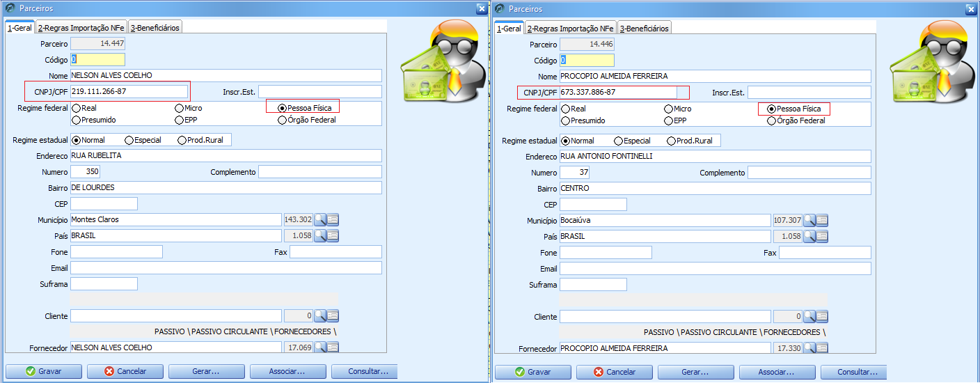The image size is (980, 383).
Task: Focus Código field in left window
Action: (97, 60)
